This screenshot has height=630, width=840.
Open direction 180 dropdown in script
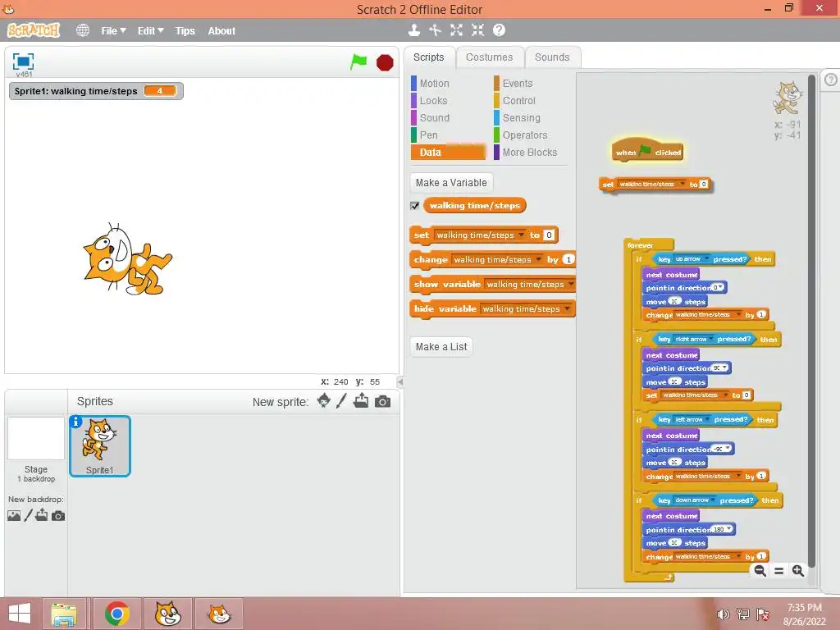[729, 529]
